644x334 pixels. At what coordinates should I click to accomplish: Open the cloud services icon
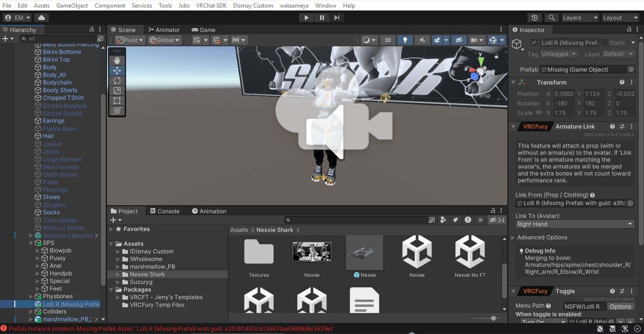pos(42,18)
